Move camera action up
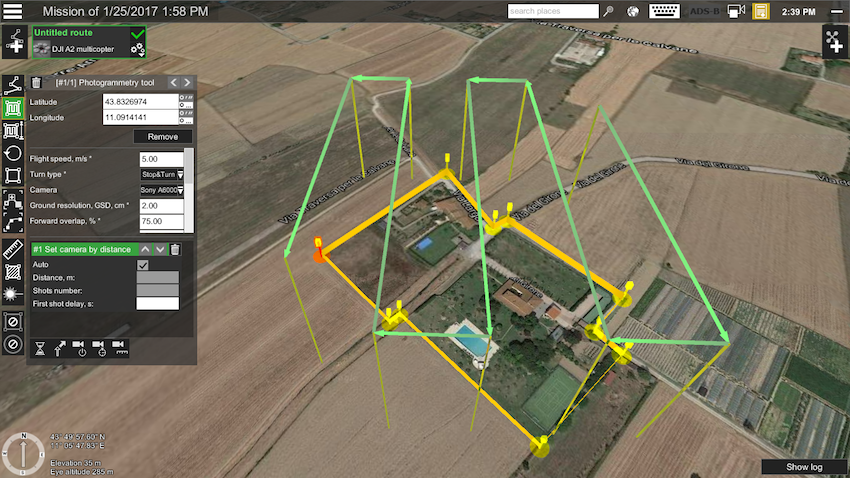Viewport: 850px width, 478px height. (x=145, y=249)
